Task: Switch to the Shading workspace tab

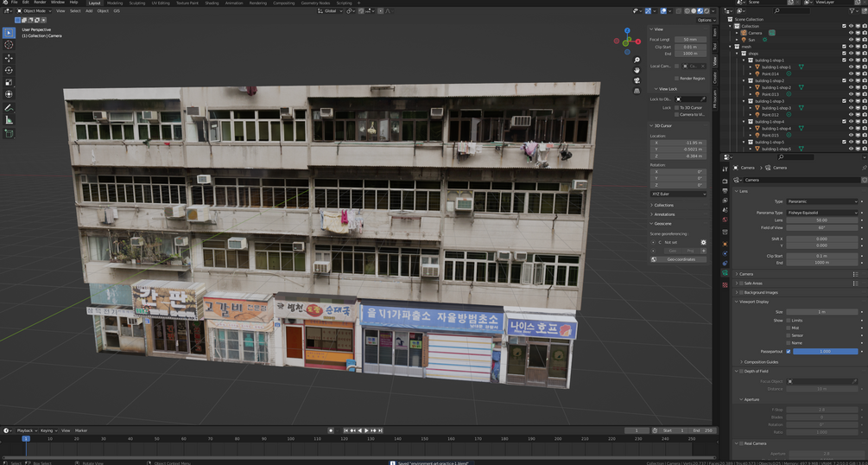Action: click(x=212, y=3)
